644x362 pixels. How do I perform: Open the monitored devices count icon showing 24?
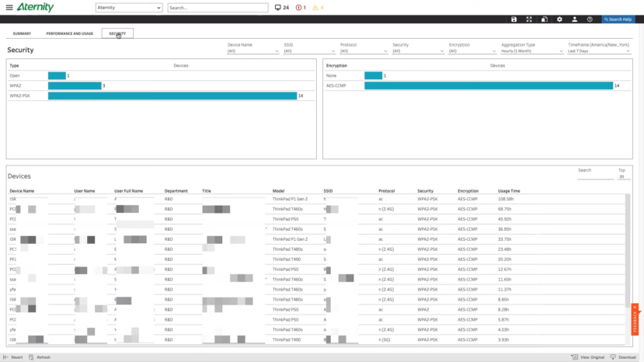coord(282,8)
